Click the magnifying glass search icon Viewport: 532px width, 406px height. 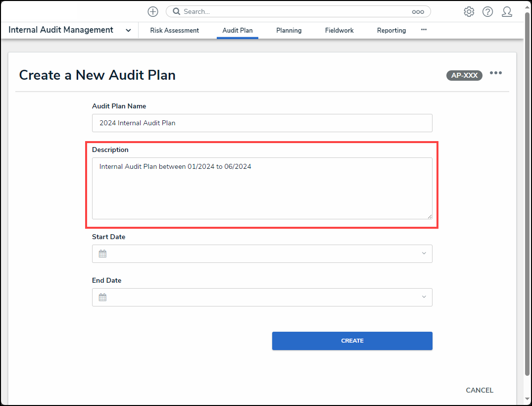176,11
